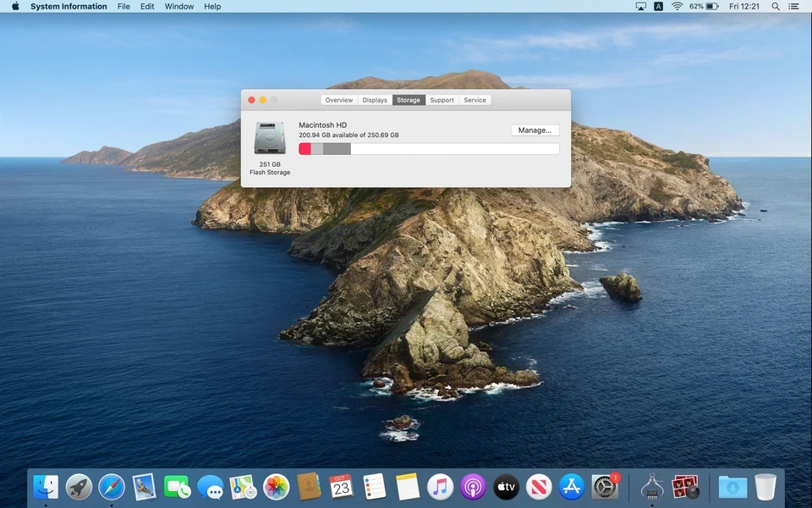Click the dark gray storage bar segment
This screenshot has height=508, width=812.
click(x=337, y=149)
